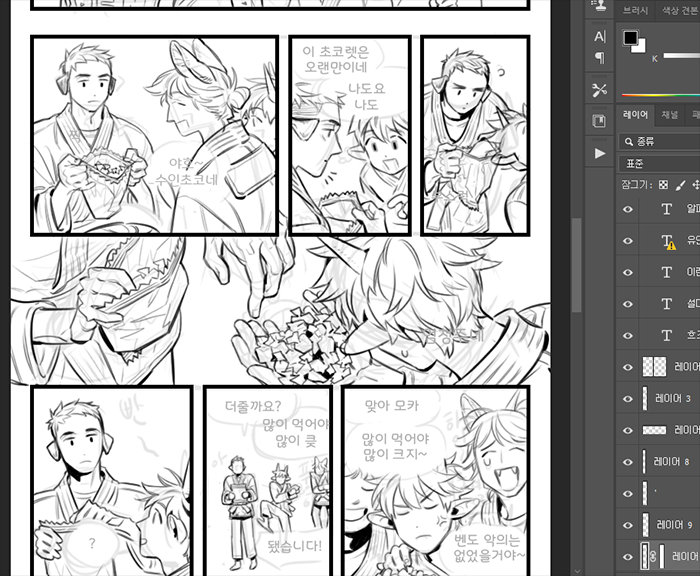Switch to the 채널 tab
Image resolution: width=700 pixels, height=576 pixels.
click(x=669, y=115)
